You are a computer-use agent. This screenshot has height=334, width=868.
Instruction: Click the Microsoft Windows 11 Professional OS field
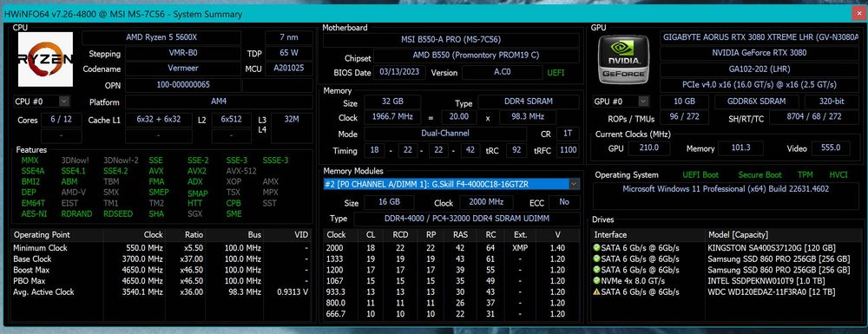tap(726, 195)
